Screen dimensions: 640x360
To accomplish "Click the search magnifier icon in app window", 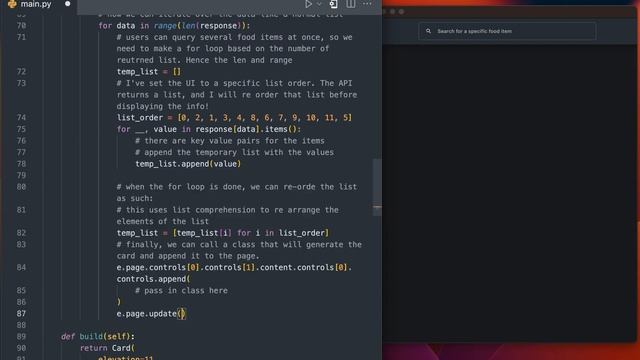I will 428,31.
